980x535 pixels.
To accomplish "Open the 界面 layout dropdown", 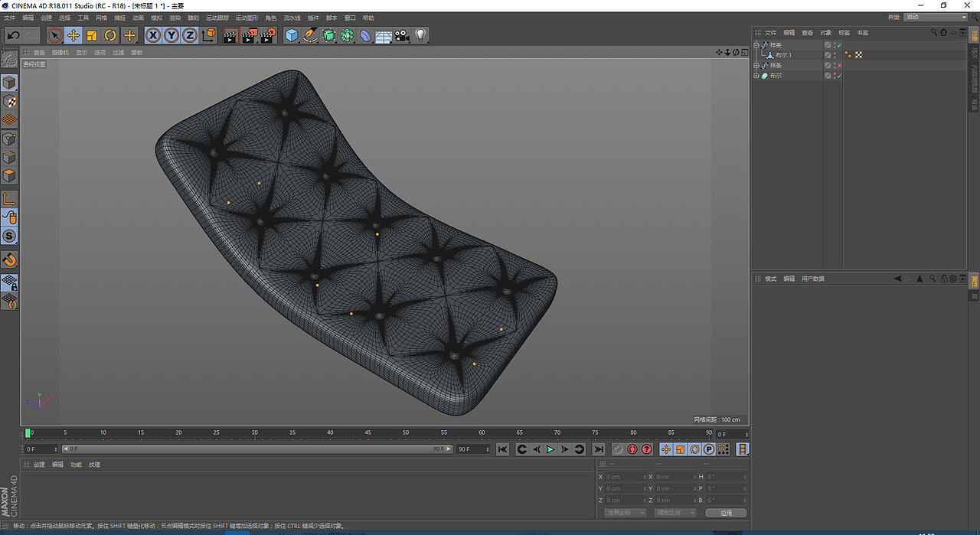I will click(x=936, y=17).
